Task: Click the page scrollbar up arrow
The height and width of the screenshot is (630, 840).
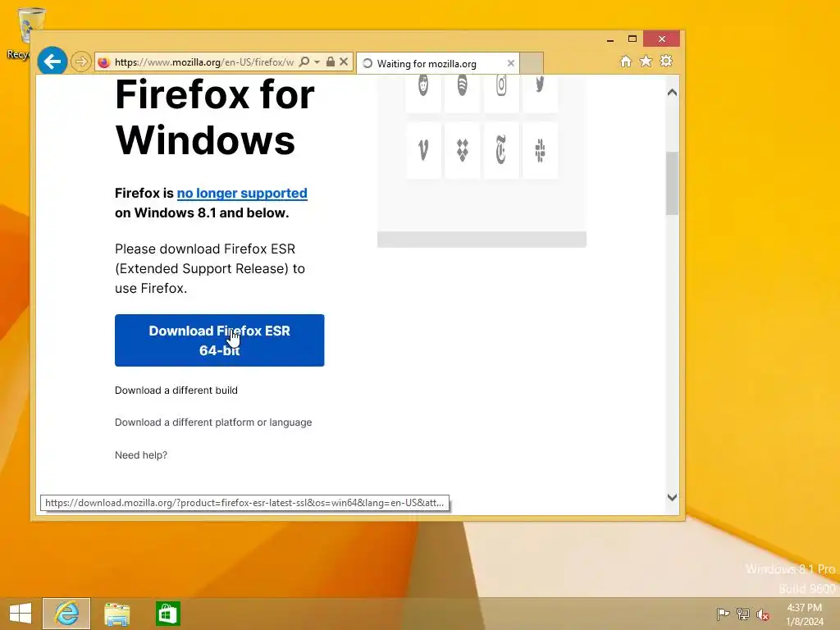Action: [x=672, y=92]
